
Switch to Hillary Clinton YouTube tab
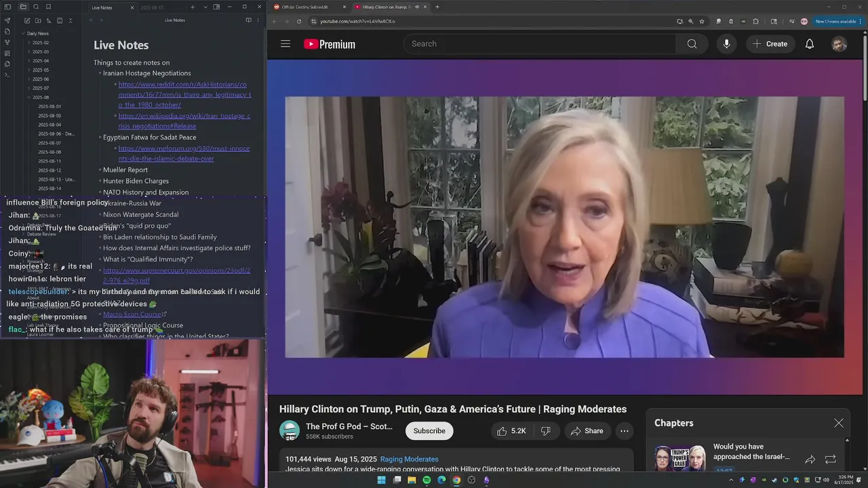coord(390,7)
